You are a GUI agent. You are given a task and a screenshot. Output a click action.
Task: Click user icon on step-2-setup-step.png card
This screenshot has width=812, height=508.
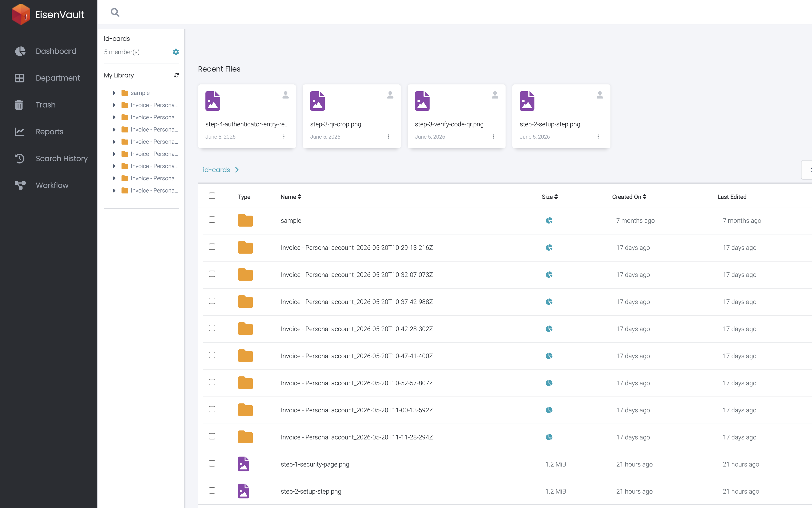point(600,95)
